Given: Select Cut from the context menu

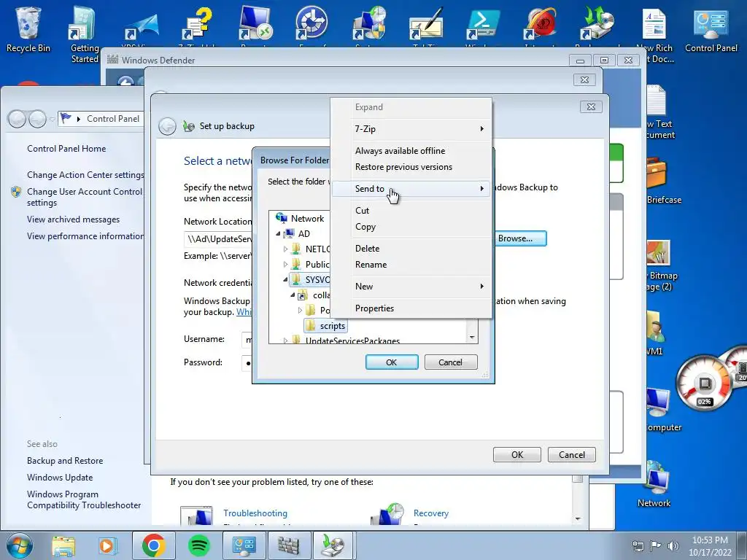Looking at the screenshot, I should (x=411, y=211).
